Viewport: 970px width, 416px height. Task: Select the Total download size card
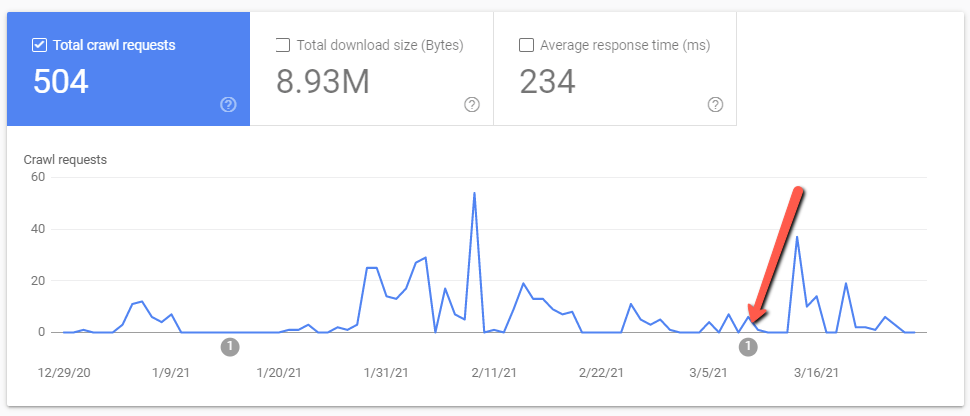(x=372, y=69)
